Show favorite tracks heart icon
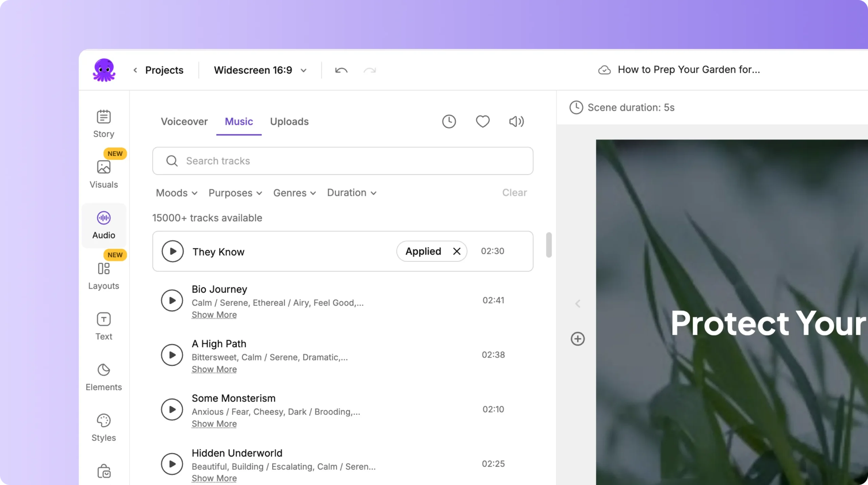Image resolution: width=868 pixels, height=485 pixels. pyautogui.click(x=482, y=121)
